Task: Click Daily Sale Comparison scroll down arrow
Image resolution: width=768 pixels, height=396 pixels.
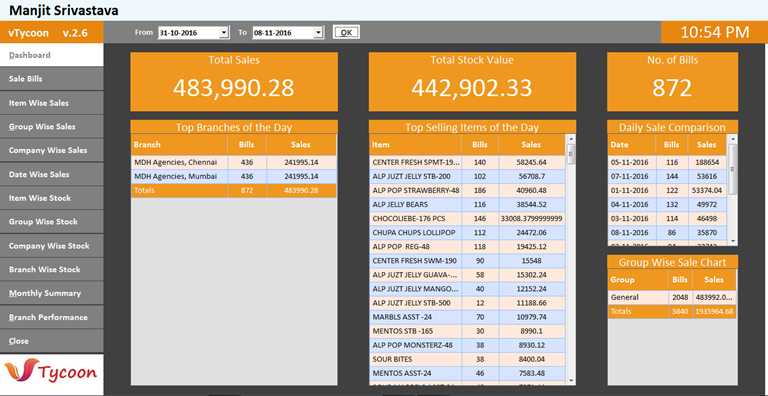Action: [x=733, y=241]
